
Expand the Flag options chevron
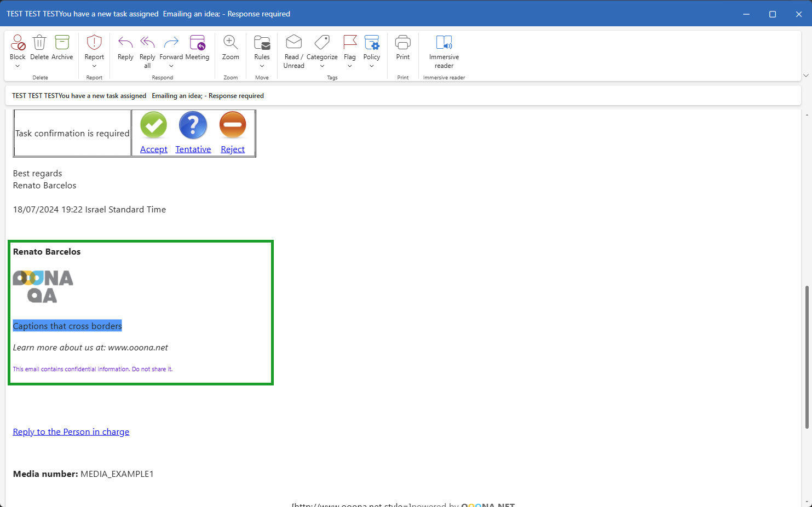pyautogui.click(x=350, y=66)
